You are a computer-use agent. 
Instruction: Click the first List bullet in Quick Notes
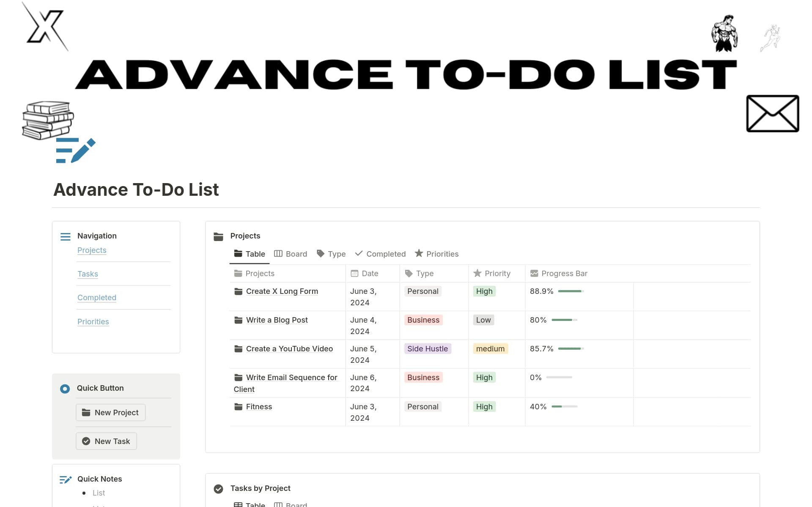click(99, 493)
